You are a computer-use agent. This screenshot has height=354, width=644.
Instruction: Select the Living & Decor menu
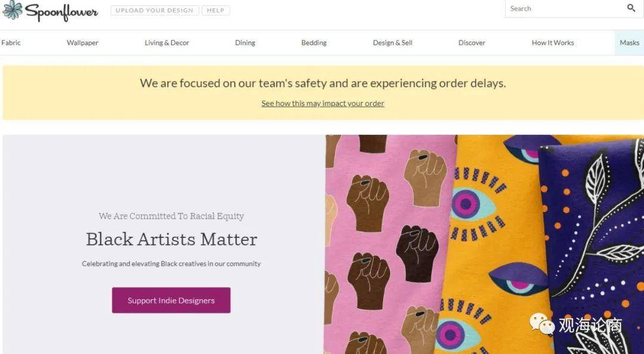click(x=167, y=43)
